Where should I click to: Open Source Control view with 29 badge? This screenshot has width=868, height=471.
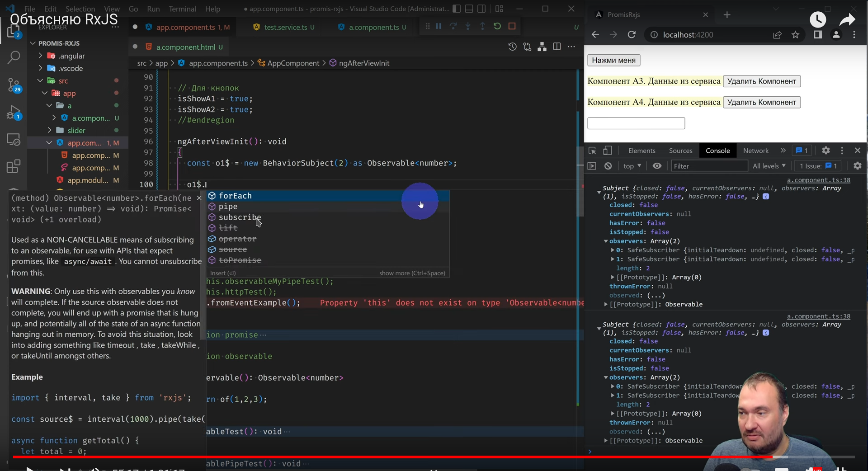14,85
